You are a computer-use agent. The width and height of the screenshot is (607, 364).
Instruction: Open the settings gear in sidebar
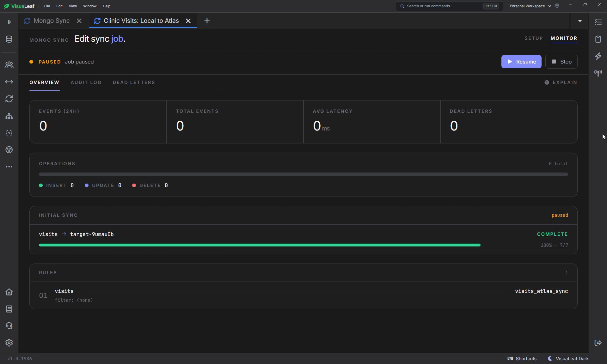pos(9,343)
